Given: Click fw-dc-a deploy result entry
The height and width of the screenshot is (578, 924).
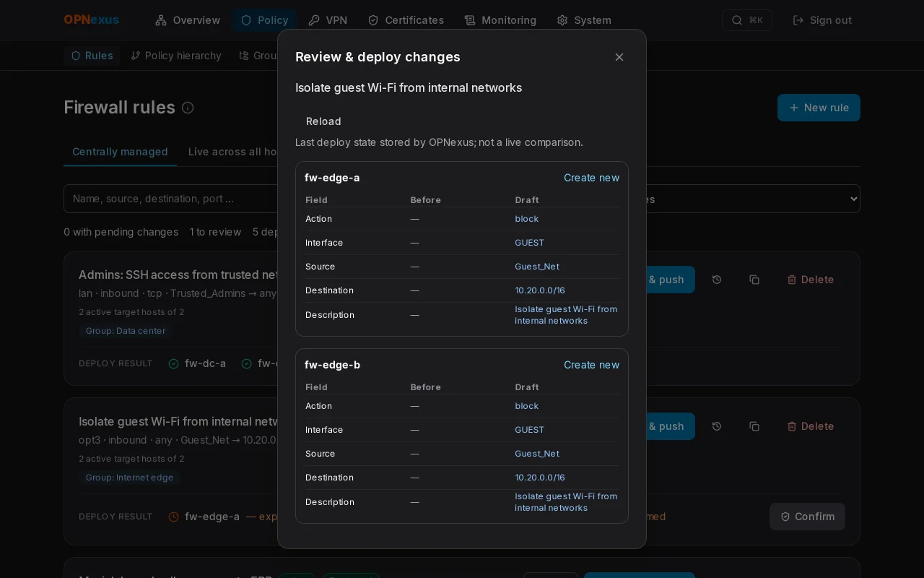Looking at the screenshot, I should click(x=197, y=363).
